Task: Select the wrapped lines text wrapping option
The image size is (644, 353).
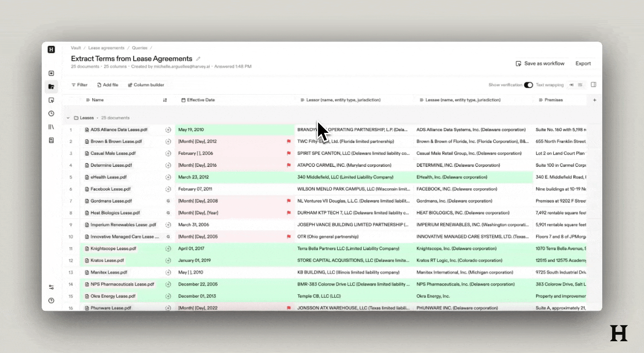Action: point(580,85)
